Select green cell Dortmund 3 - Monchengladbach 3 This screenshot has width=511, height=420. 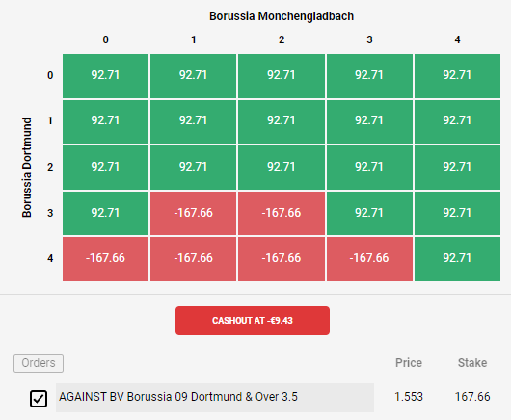(x=369, y=213)
